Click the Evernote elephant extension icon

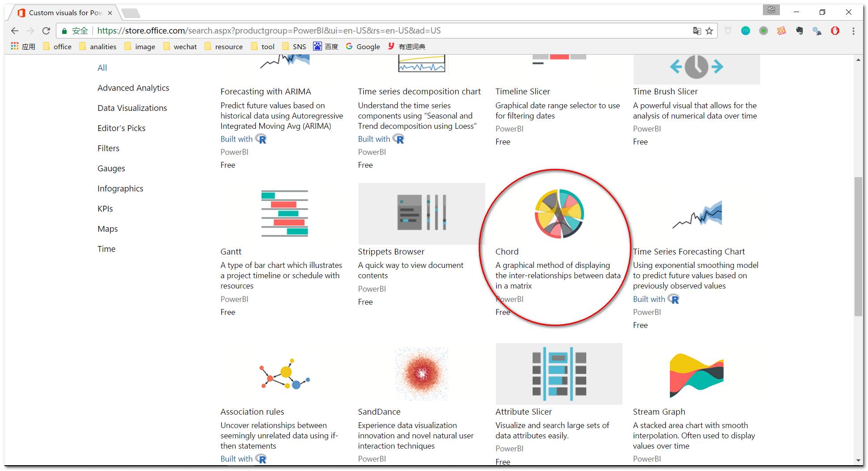click(799, 31)
